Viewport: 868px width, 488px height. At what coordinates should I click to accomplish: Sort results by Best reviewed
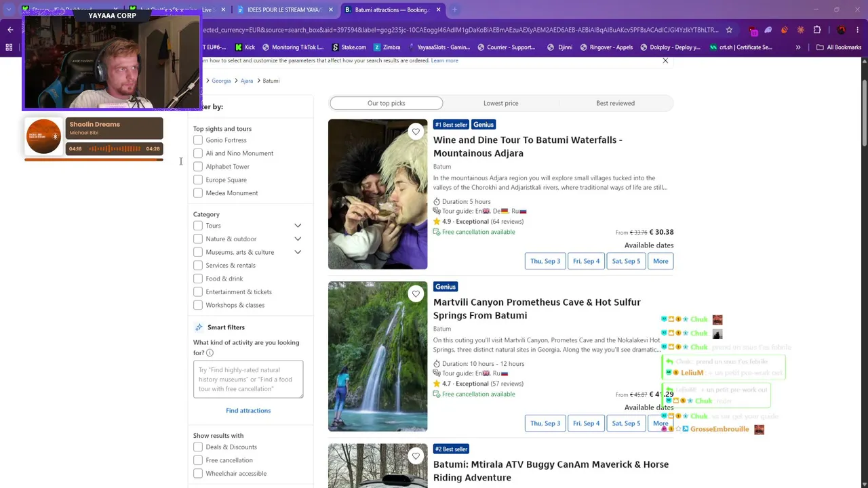(x=616, y=103)
